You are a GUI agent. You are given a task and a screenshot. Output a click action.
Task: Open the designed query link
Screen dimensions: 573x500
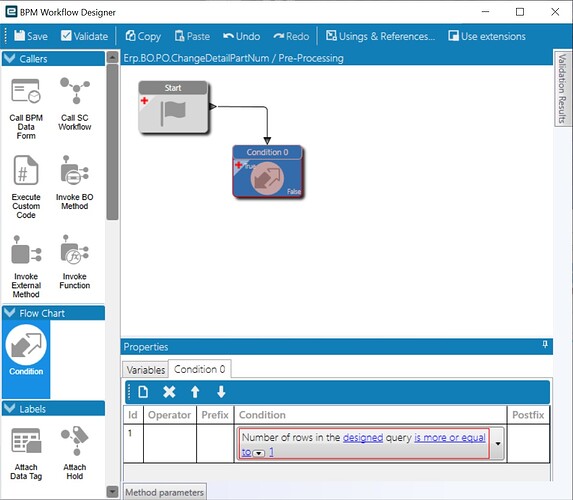363,437
